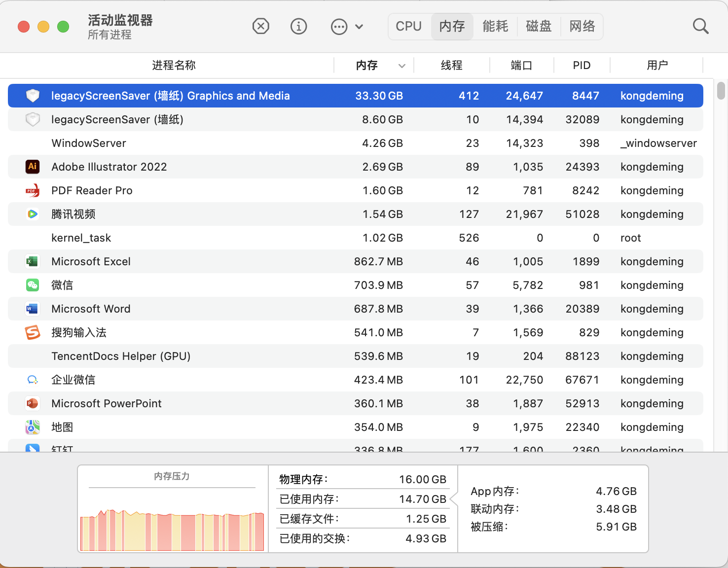Click the Microsoft Excel icon
The height and width of the screenshot is (568, 728).
pos(33,261)
